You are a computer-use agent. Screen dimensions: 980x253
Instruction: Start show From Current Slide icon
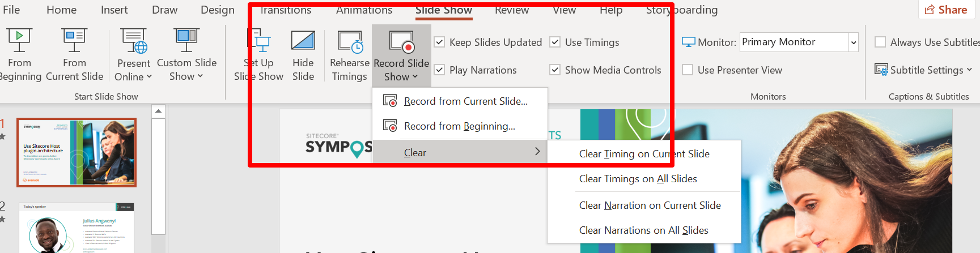pyautogui.click(x=74, y=41)
